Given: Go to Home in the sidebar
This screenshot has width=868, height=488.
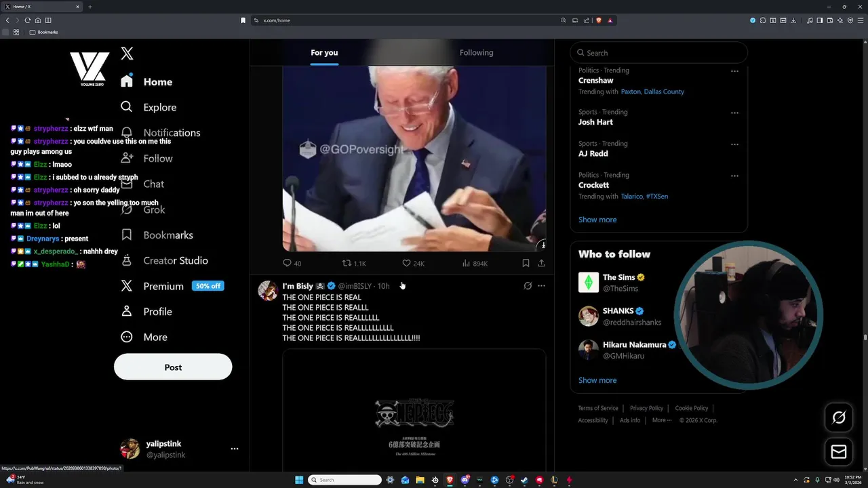Looking at the screenshot, I should (x=146, y=81).
